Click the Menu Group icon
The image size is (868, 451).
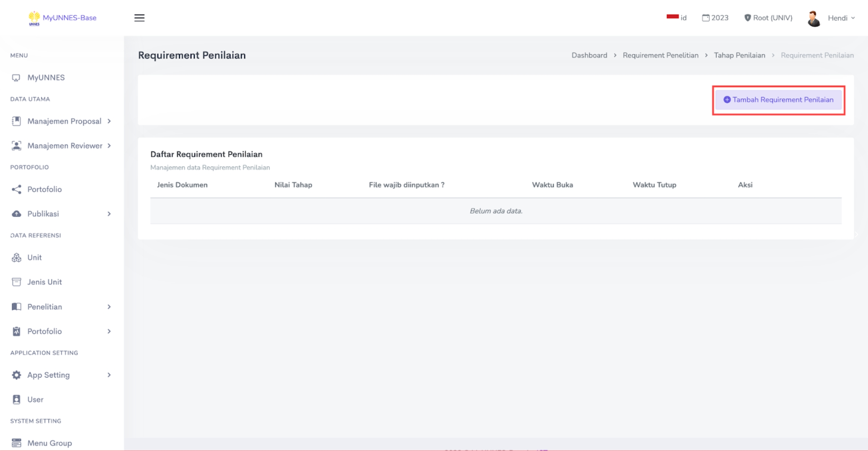click(16, 443)
